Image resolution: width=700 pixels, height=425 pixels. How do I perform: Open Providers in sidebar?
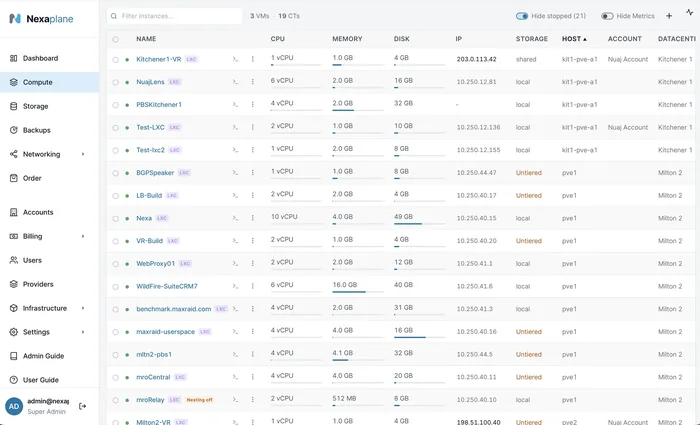[x=49, y=284]
